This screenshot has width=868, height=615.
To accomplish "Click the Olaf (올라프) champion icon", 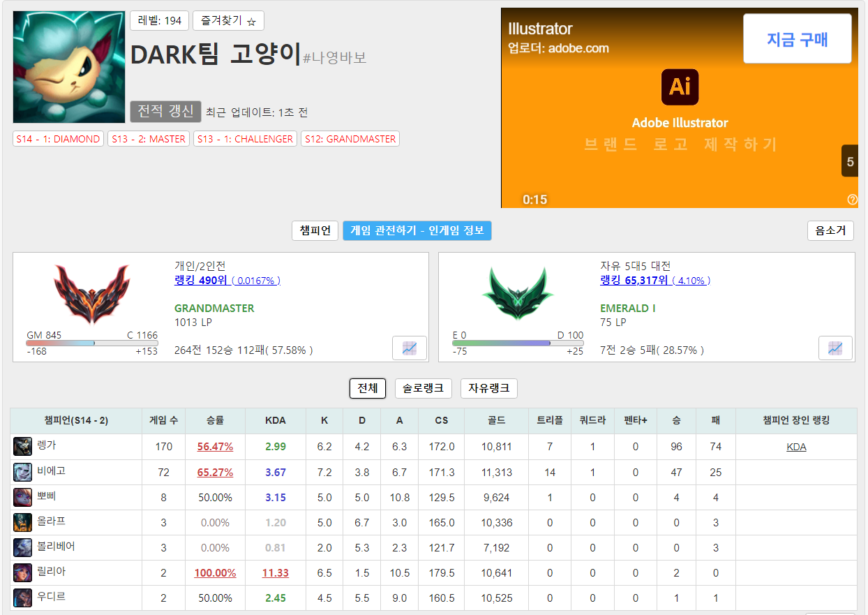I will 23,522.
